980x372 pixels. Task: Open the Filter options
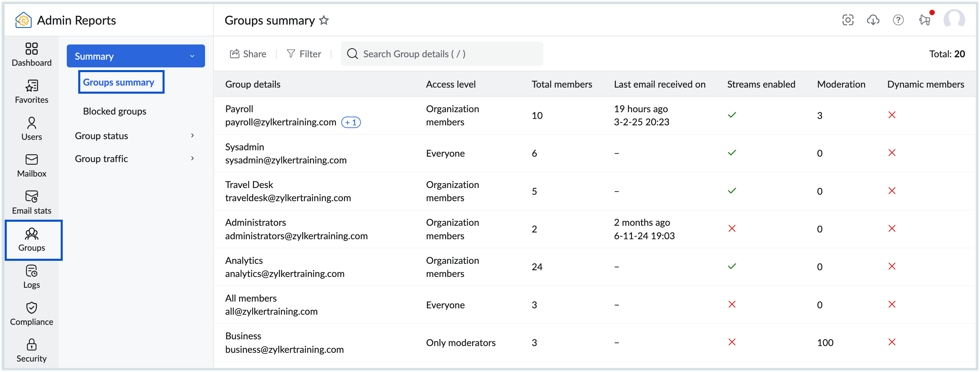304,54
